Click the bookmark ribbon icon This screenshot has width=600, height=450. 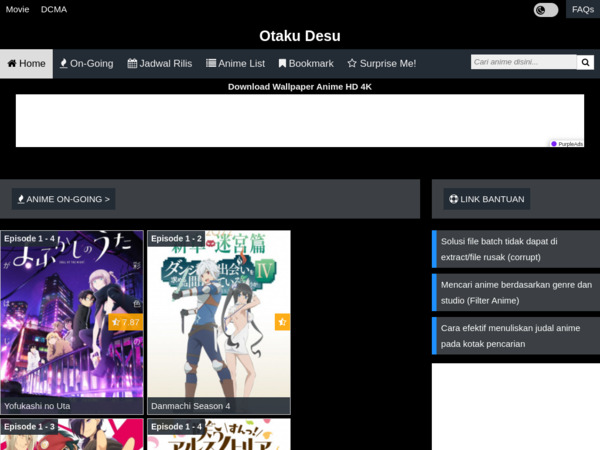282,64
